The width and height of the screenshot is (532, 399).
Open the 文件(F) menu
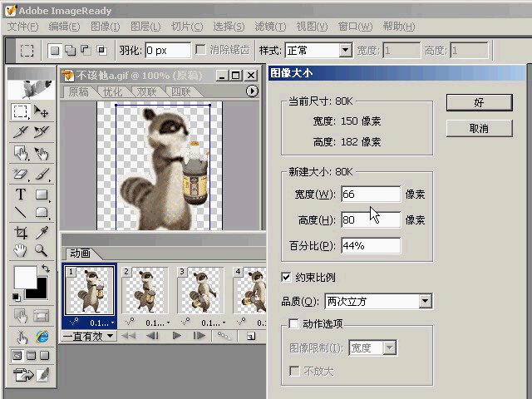coord(23,27)
